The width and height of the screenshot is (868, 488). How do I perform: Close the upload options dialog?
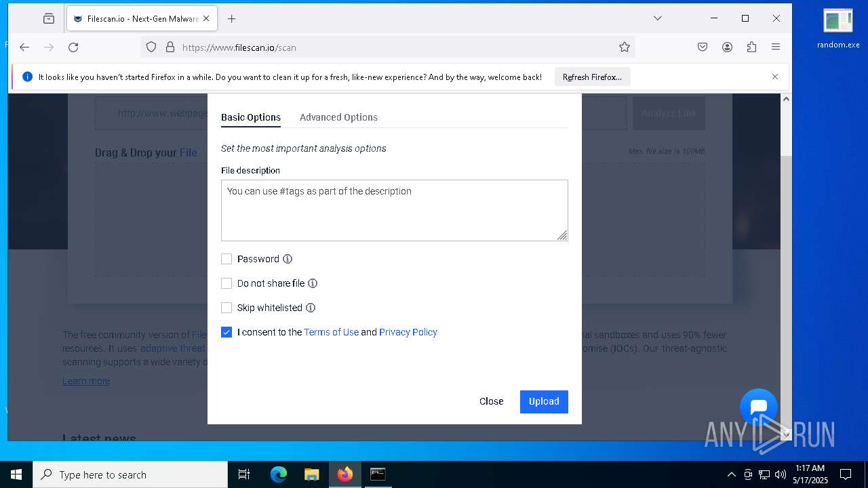click(491, 401)
